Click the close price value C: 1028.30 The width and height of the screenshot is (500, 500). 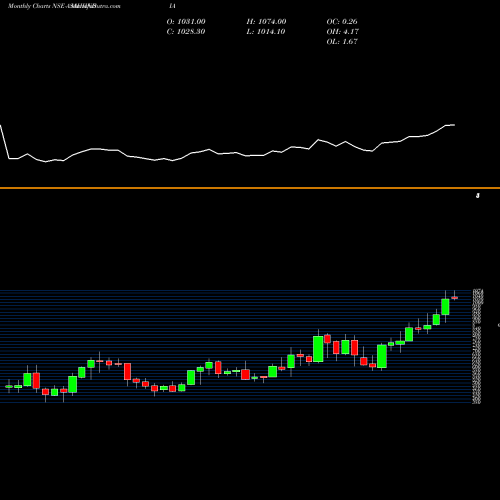pos(186,32)
